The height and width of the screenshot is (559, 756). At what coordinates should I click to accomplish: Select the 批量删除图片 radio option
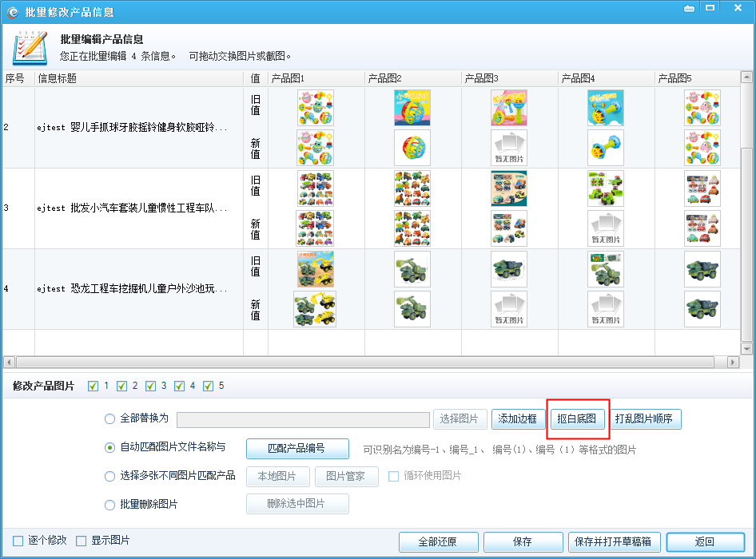pos(110,505)
